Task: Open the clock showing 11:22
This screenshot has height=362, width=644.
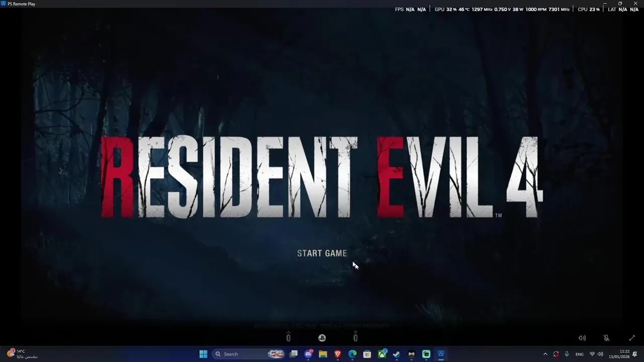Action: [x=619, y=354]
